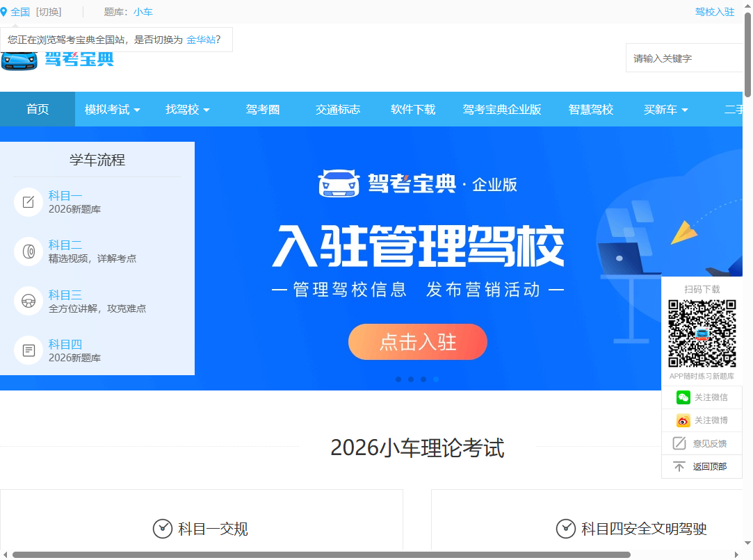Viewport: 753px width, 560px height.
Task: Click the [切换] region switch link
Action: 49,12
